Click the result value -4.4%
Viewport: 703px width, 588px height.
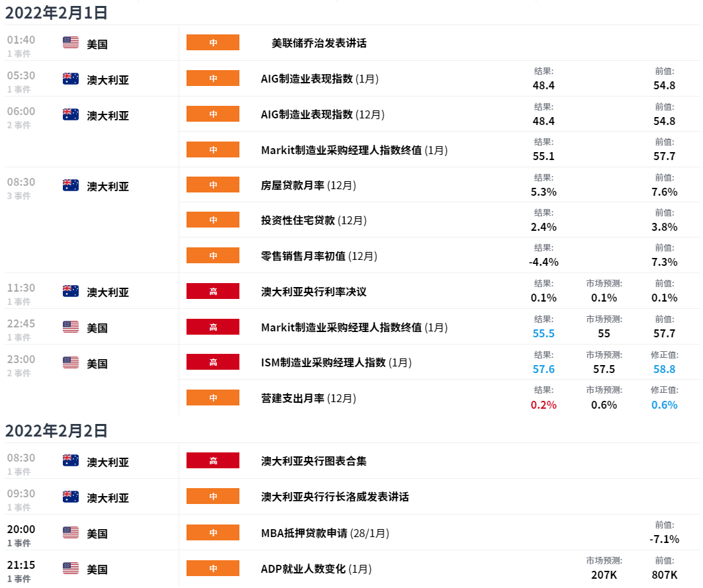click(x=544, y=263)
